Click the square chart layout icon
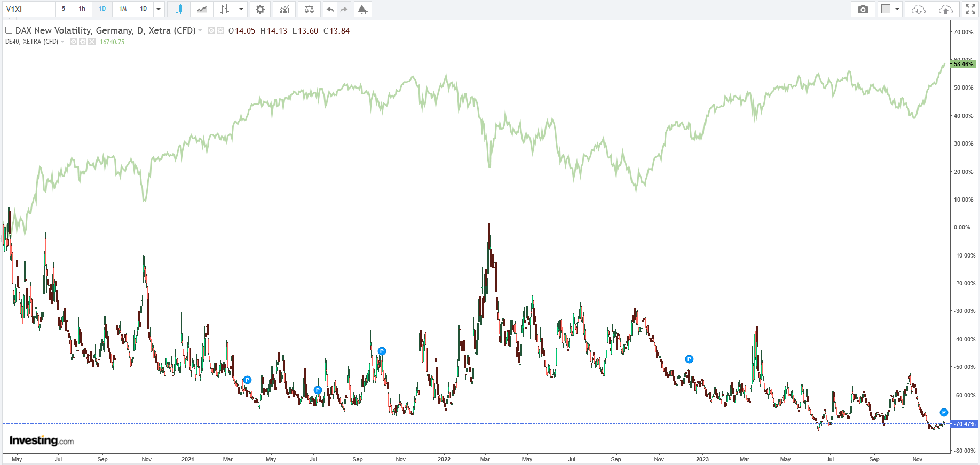The height and width of the screenshot is (465, 980). coord(886,9)
